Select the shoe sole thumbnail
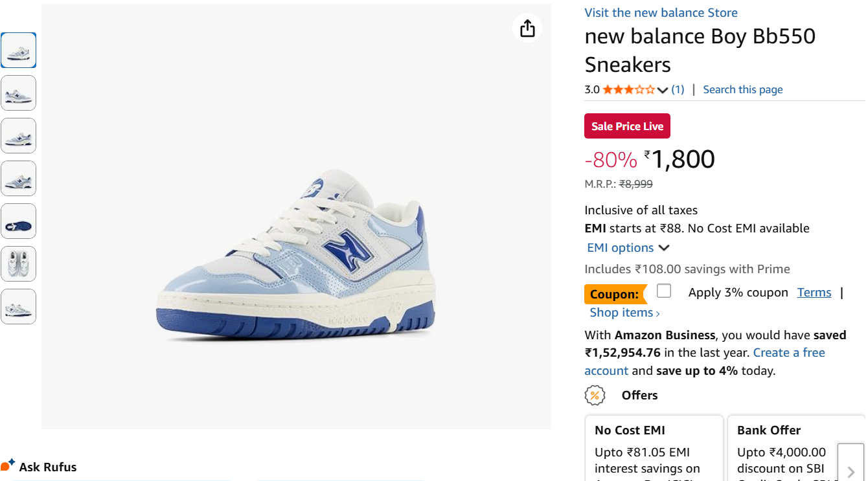 click(x=18, y=221)
